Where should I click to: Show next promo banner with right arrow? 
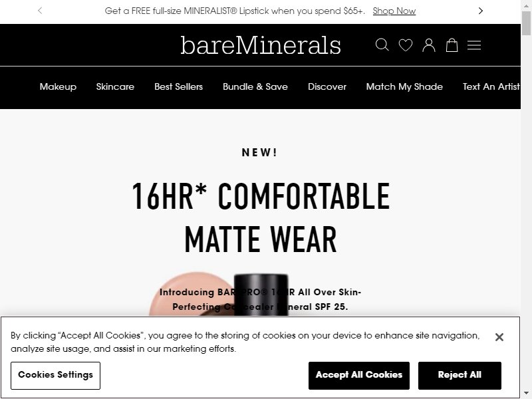[480, 11]
